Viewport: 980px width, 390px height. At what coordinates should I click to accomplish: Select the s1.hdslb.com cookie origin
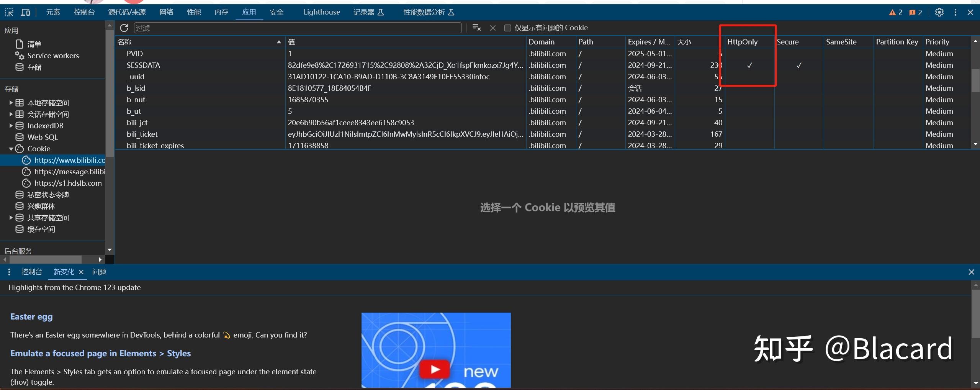pyautogui.click(x=68, y=183)
